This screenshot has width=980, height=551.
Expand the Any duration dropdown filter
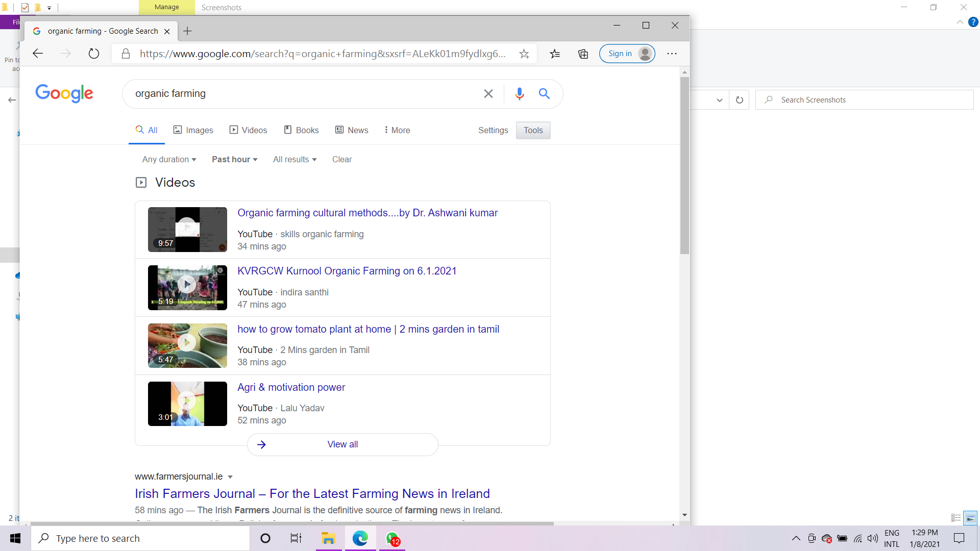(x=169, y=160)
